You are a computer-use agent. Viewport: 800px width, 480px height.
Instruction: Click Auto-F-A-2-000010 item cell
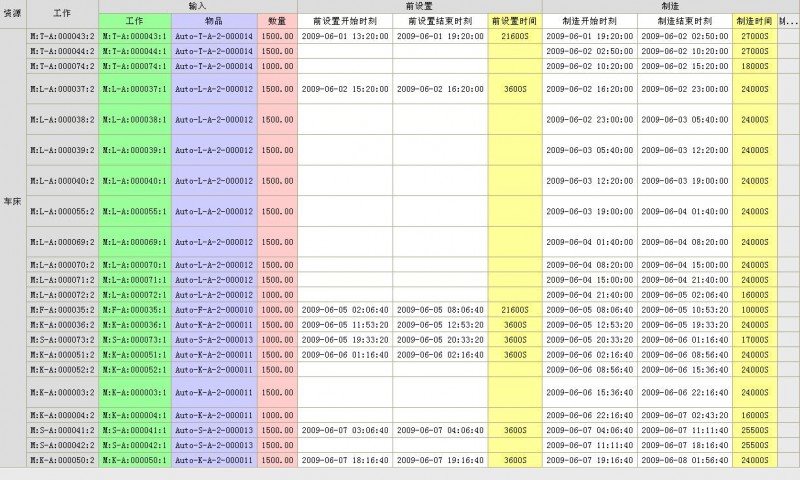[x=214, y=310]
